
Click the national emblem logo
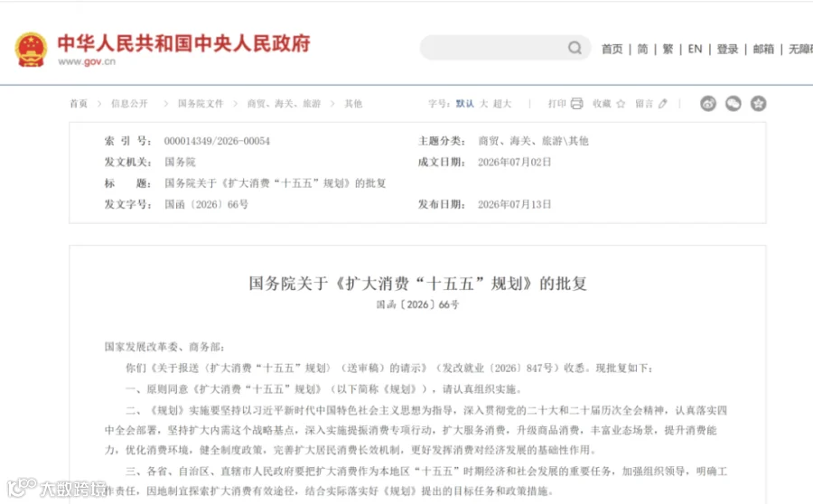point(31,50)
